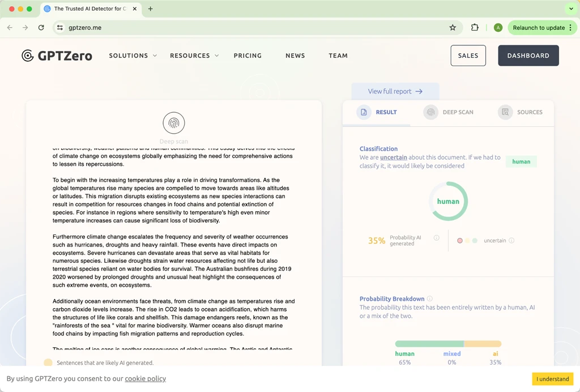Click the human circular gauge
The width and height of the screenshot is (580, 392).
[x=449, y=201]
